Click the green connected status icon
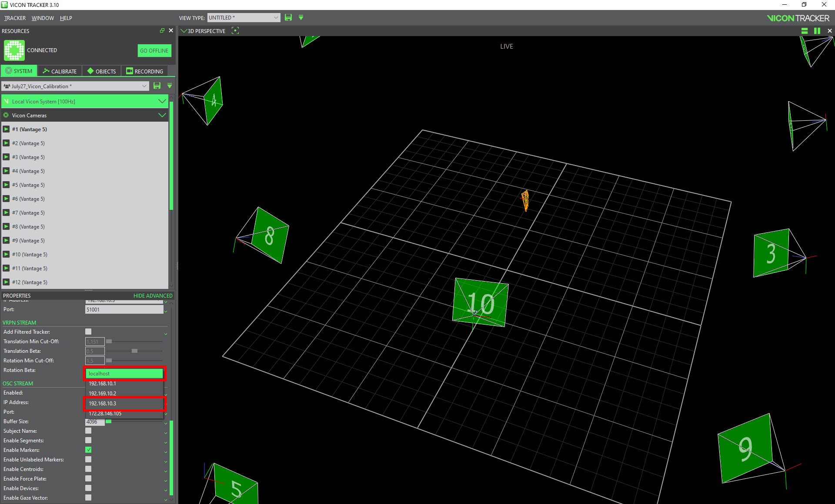Viewport: 835px width, 504px height. coord(14,50)
